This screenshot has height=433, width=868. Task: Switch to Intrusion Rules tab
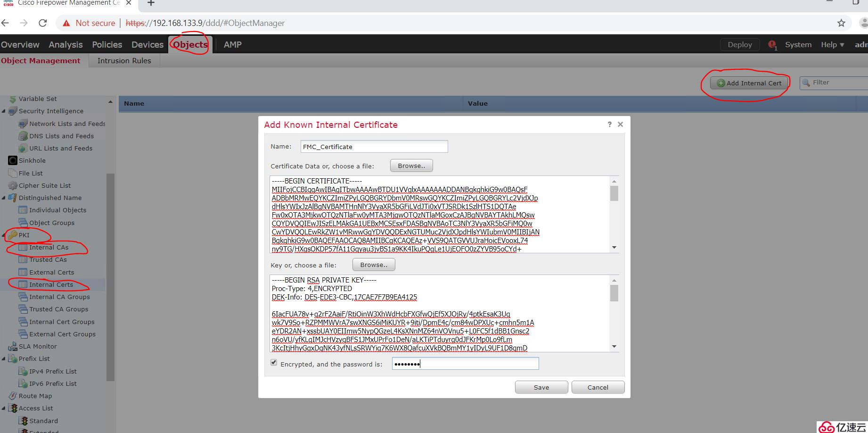click(124, 61)
